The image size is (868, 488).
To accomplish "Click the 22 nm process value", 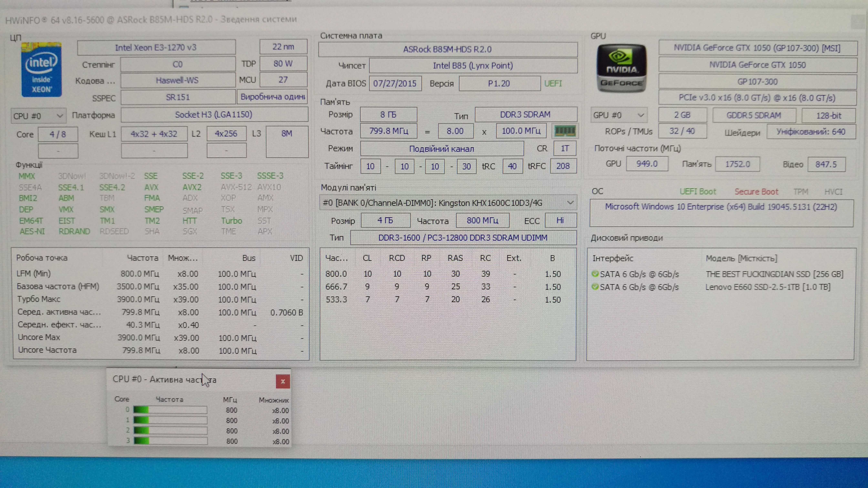I will (283, 46).
